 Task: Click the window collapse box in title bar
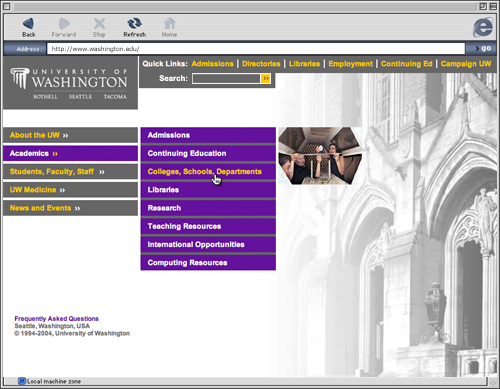click(493, 6)
